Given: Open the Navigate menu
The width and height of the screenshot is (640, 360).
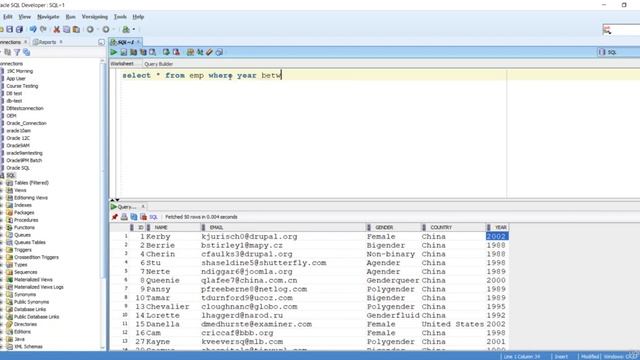Looking at the screenshot, I should [x=48, y=17].
